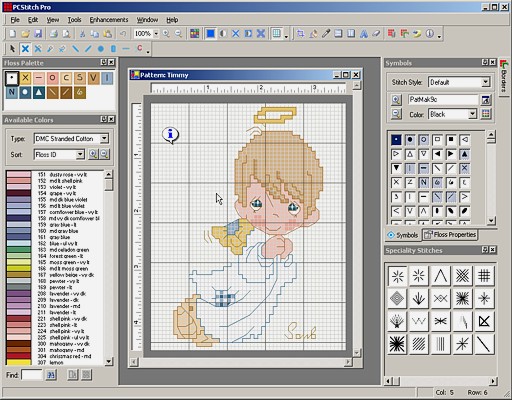
Task: Open the View menu
Action: tap(53, 20)
